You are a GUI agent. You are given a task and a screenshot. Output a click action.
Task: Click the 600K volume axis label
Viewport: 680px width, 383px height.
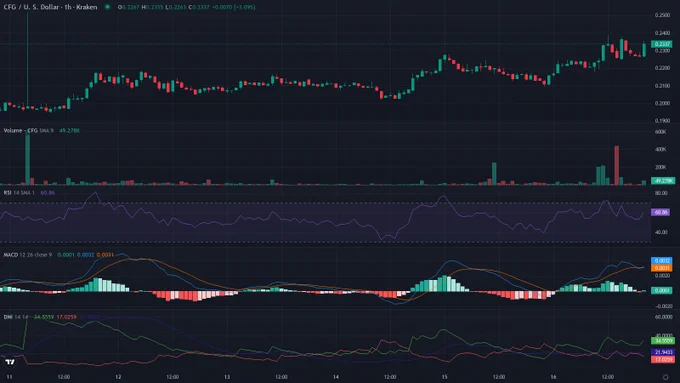click(x=660, y=132)
